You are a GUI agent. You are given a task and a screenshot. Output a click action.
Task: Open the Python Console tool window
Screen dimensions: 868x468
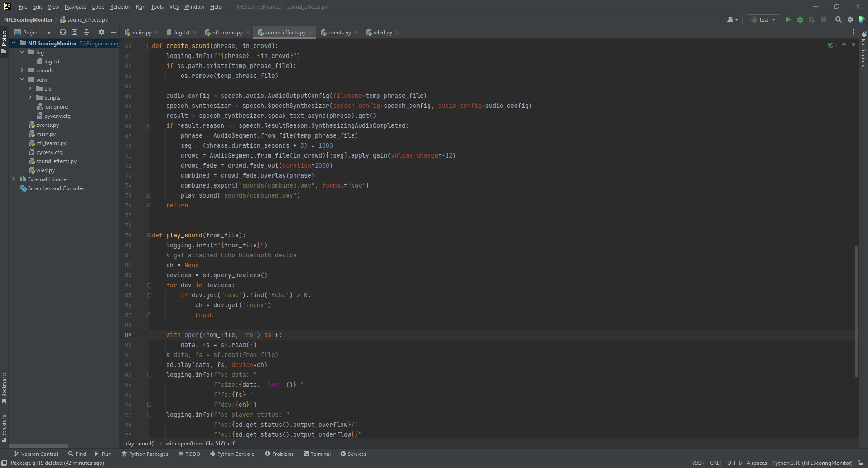[232, 454]
